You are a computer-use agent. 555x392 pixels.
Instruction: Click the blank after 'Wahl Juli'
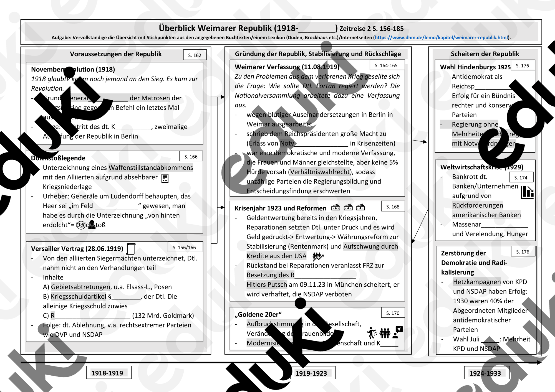[x=490, y=339]
